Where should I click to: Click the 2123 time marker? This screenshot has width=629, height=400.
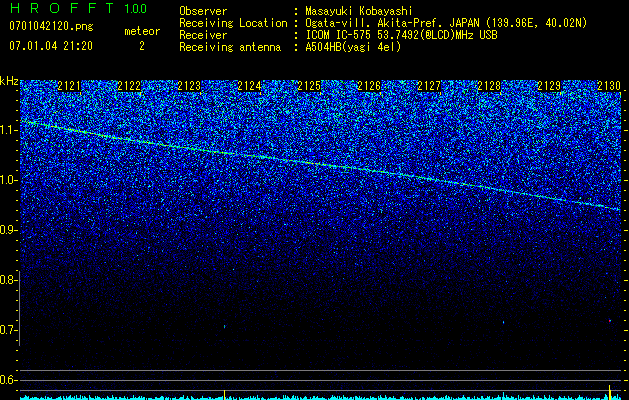pyautogui.click(x=189, y=86)
